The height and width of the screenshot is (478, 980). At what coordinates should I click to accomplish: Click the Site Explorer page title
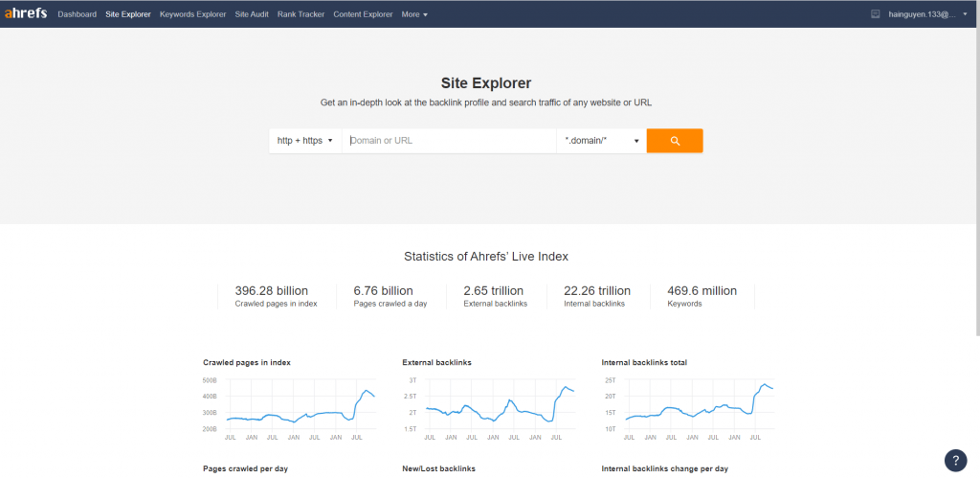pos(486,83)
